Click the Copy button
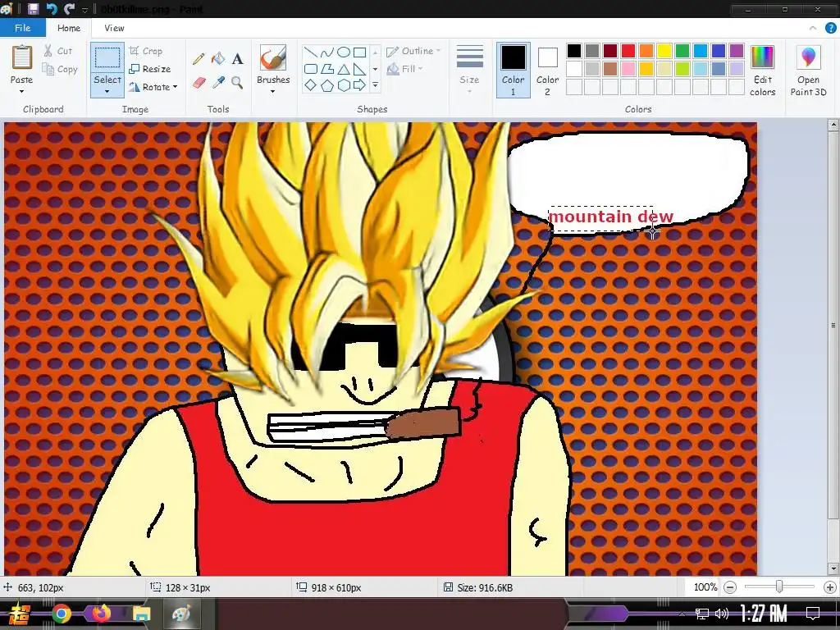840x630 pixels. 60,69
